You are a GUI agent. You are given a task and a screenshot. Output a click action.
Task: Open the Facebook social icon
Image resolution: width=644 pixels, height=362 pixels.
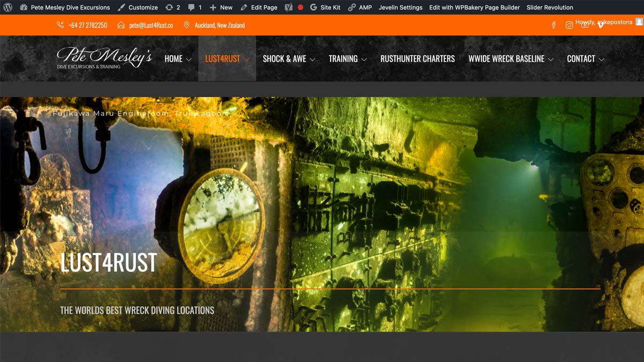[x=554, y=25]
